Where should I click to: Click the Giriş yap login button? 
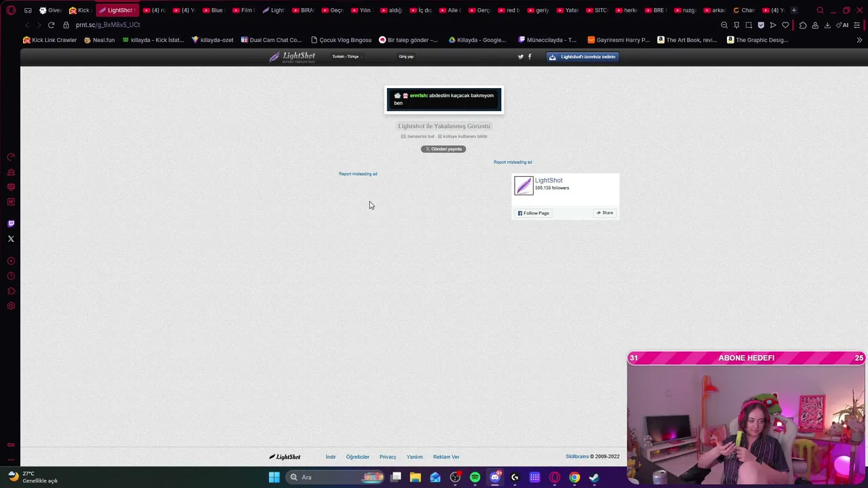(x=406, y=57)
